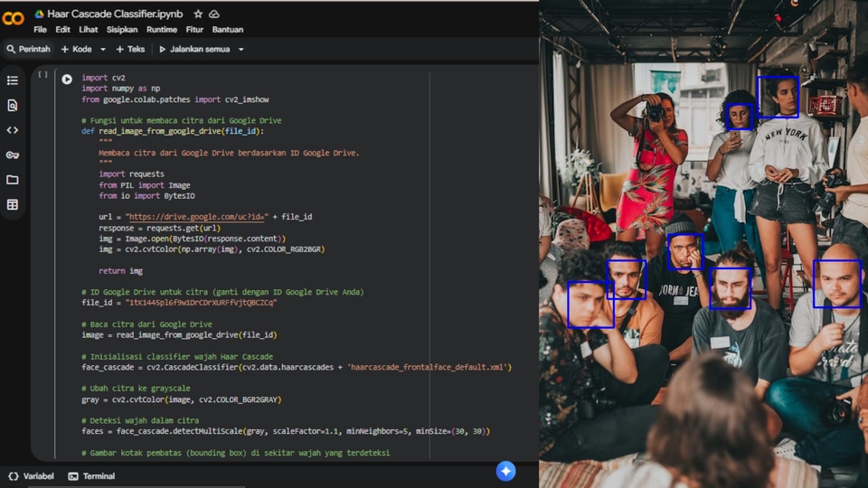This screenshot has height=488, width=868.
Task: Check the cloud save status icon
Action: pyautogui.click(x=214, y=14)
